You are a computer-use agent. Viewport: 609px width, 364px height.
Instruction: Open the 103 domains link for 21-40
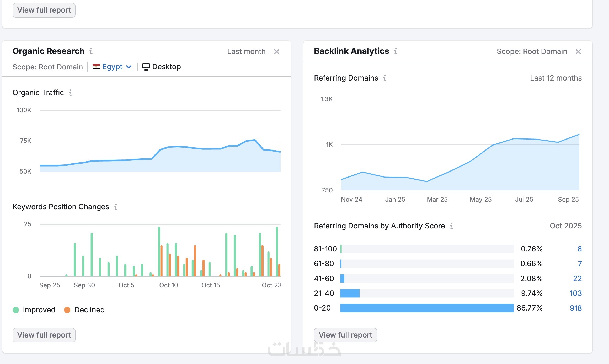pyautogui.click(x=575, y=293)
